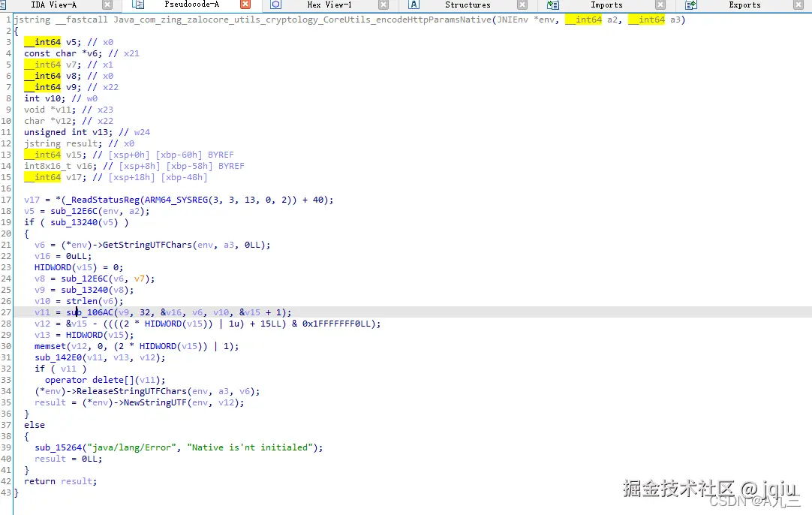The image size is (812, 515).
Task: Click the Structures tab icon
Action: (x=414, y=5)
